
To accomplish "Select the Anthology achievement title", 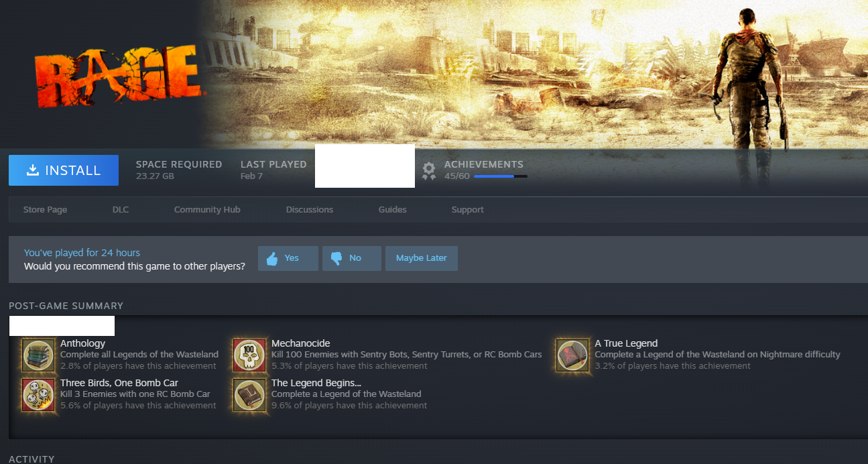I will tap(83, 343).
